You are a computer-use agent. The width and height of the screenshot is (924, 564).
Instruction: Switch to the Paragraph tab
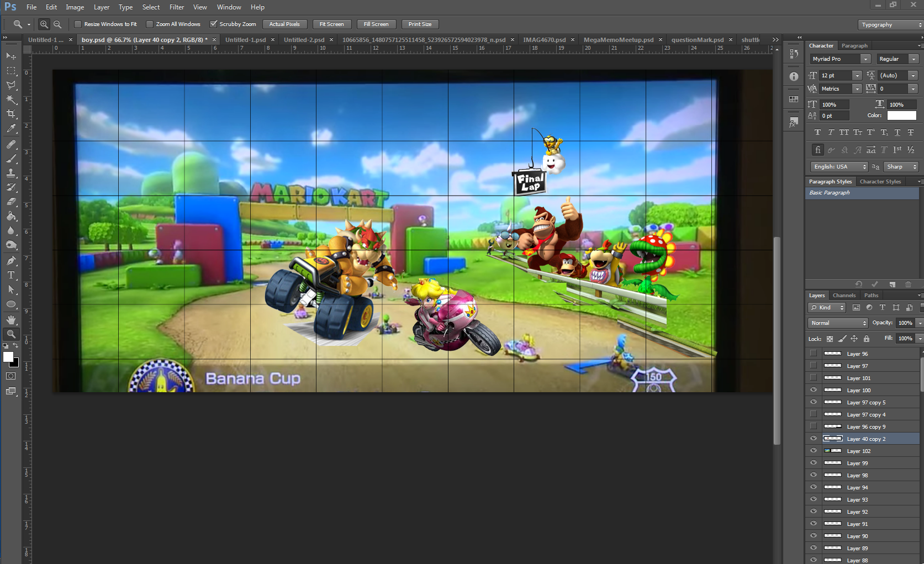pos(854,46)
